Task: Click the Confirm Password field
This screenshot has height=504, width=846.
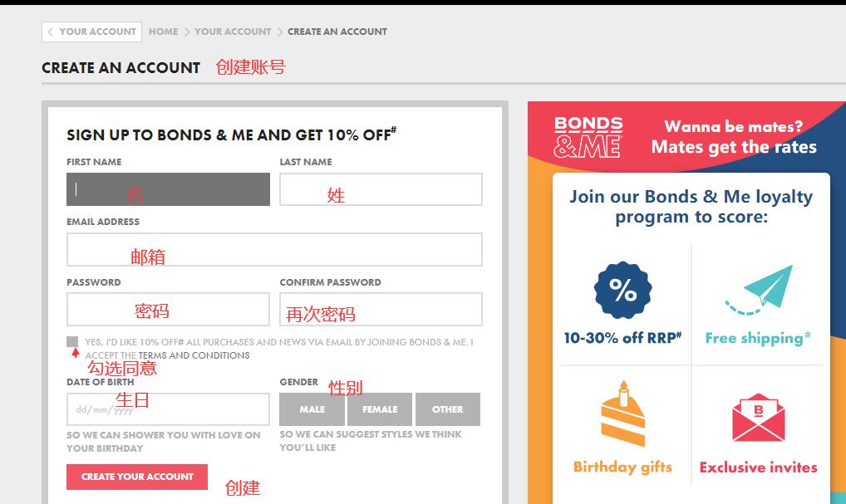Action: (x=381, y=310)
